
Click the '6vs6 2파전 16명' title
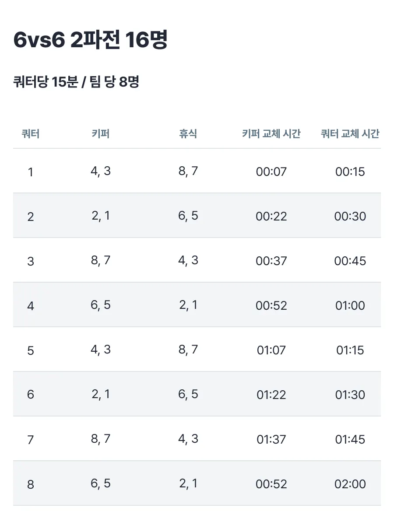point(91,41)
